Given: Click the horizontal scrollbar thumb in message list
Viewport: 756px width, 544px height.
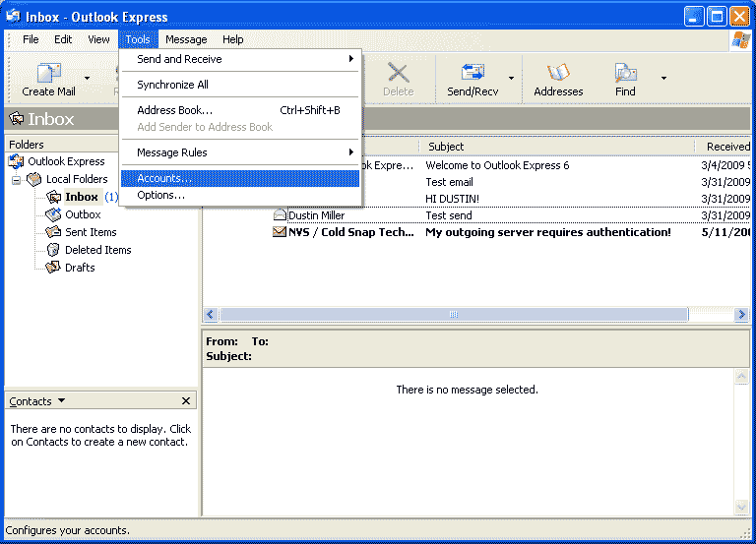Looking at the screenshot, I should 454,315.
